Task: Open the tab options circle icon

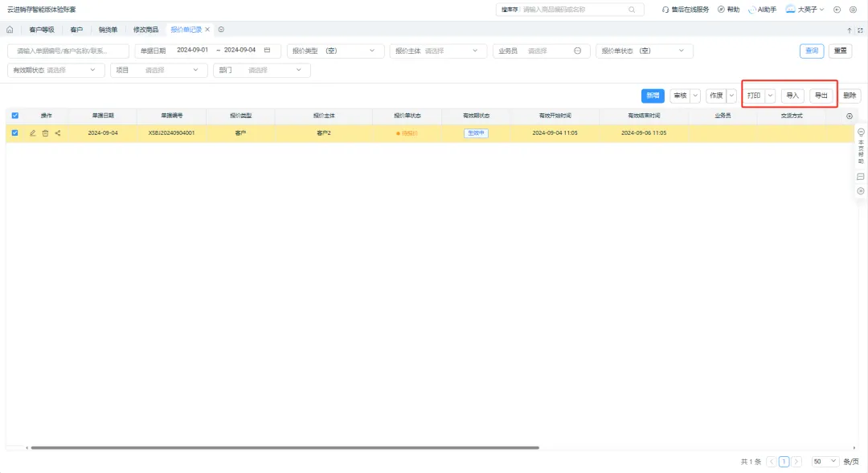Action: click(221, 30)
